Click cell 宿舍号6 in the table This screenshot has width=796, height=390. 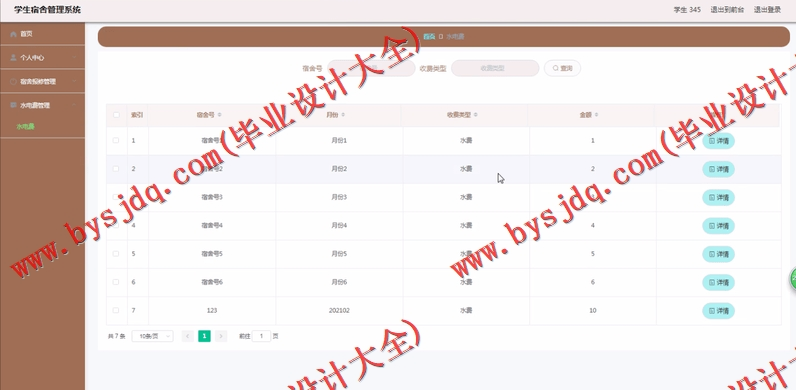click(212, 282)
